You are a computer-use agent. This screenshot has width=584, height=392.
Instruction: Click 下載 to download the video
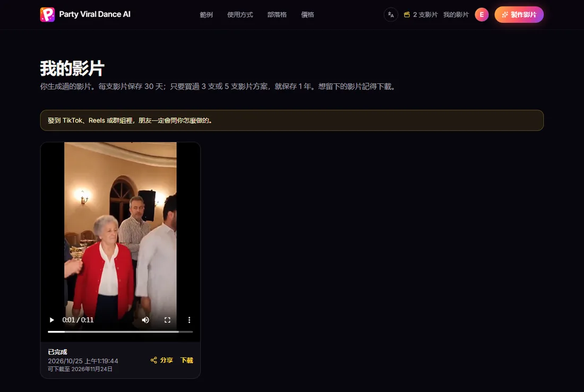click(186, 360)
